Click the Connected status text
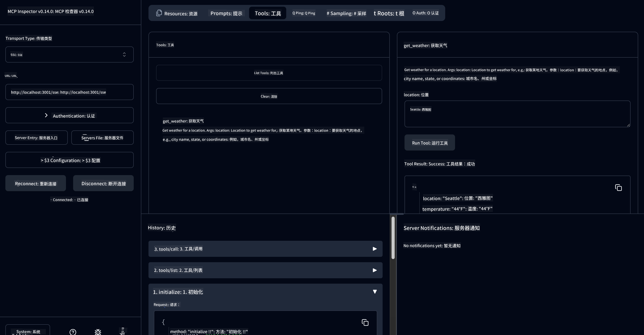 click(x=70, y=200)
